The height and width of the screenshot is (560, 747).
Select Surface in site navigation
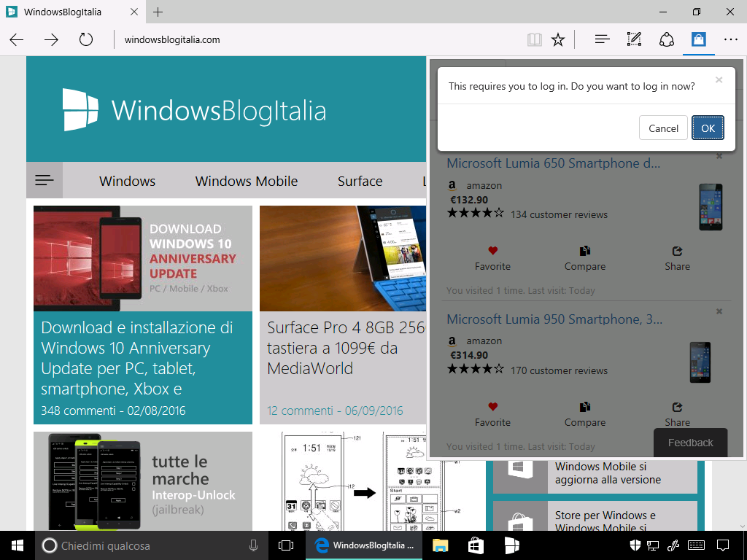coord(360,181)
